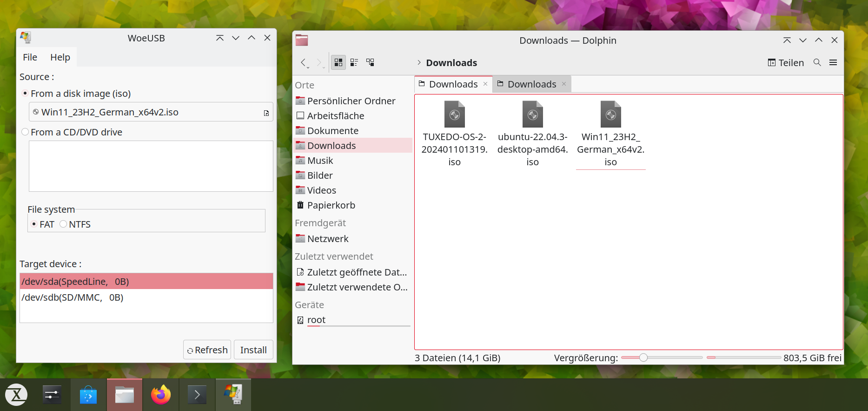Open Papierkorb trash in places panel
Image resolution: width=868 pixels, height=411 pixels.
(x=353, y=205)
